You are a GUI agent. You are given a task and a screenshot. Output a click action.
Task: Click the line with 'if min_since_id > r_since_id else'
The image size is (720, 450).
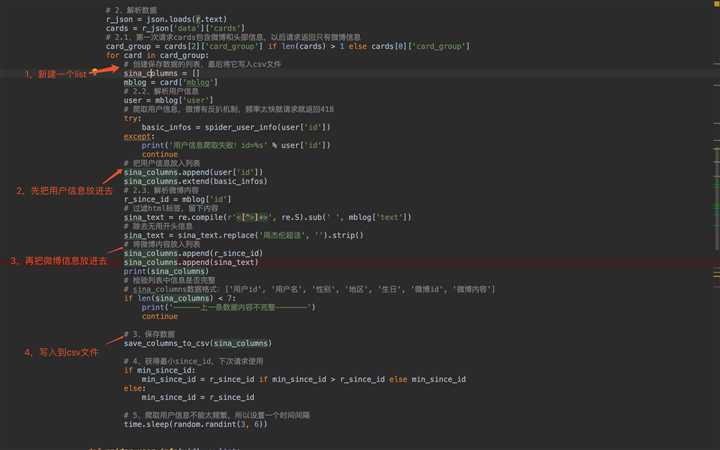pos(304,379)
